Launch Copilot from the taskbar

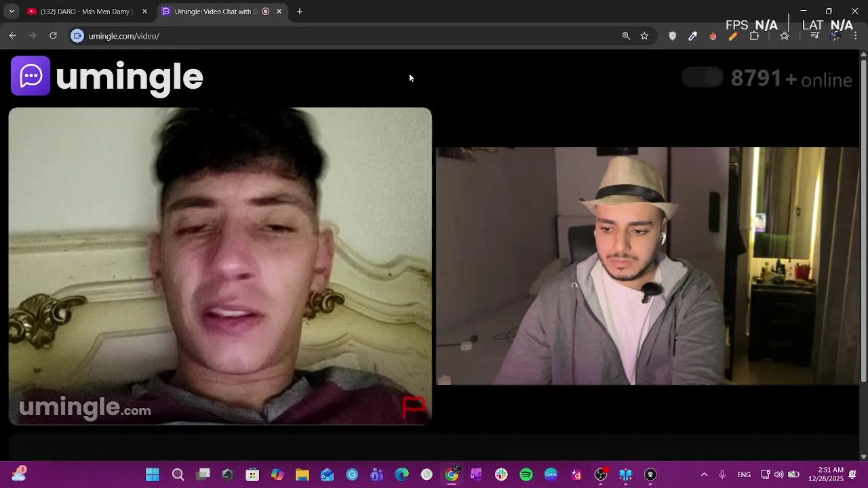277,474
